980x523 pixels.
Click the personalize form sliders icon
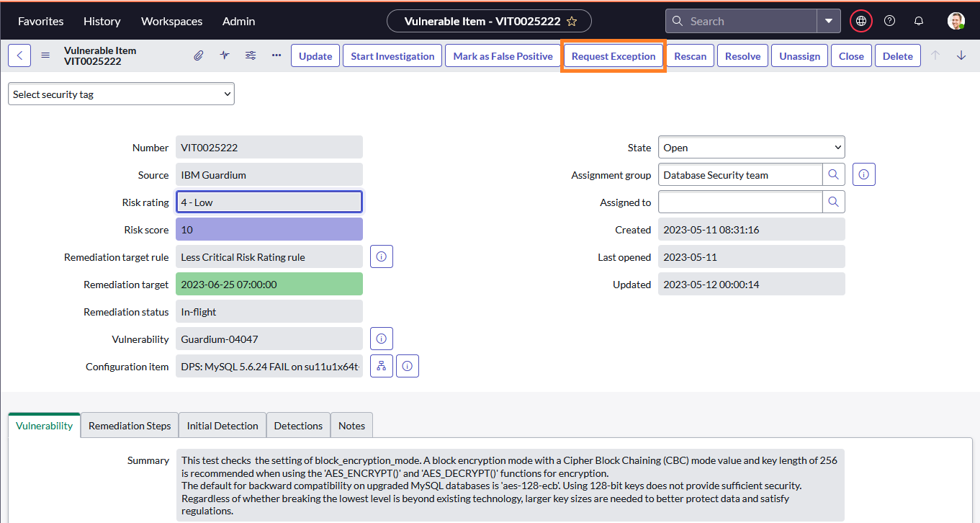(x=251, y=55)
